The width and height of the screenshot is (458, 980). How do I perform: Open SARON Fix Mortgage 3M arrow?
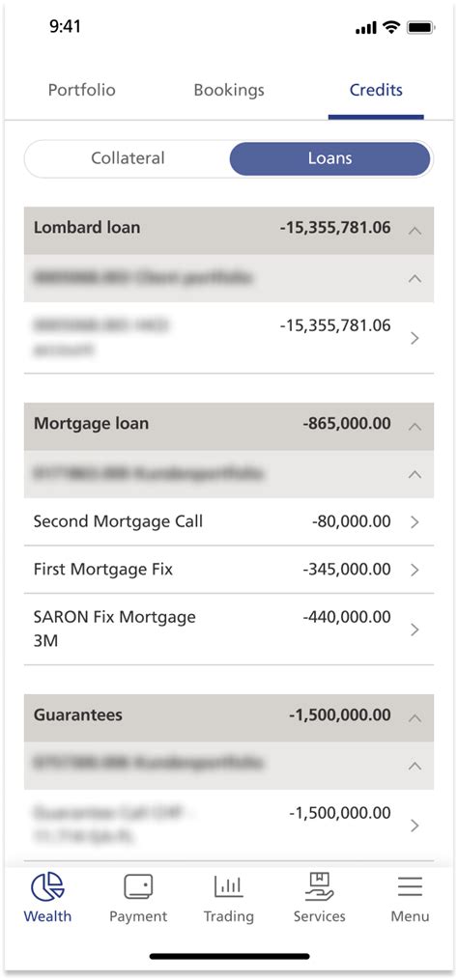tap(415, 630)
